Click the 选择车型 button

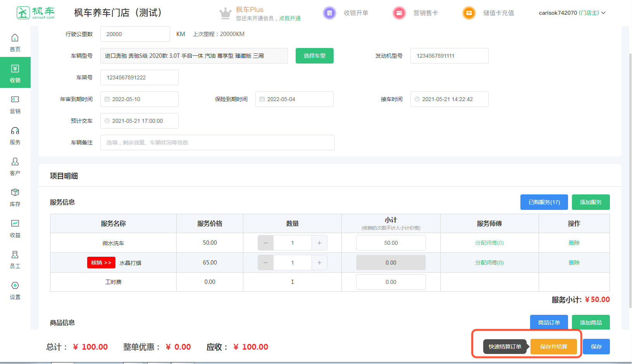(314, 56)
